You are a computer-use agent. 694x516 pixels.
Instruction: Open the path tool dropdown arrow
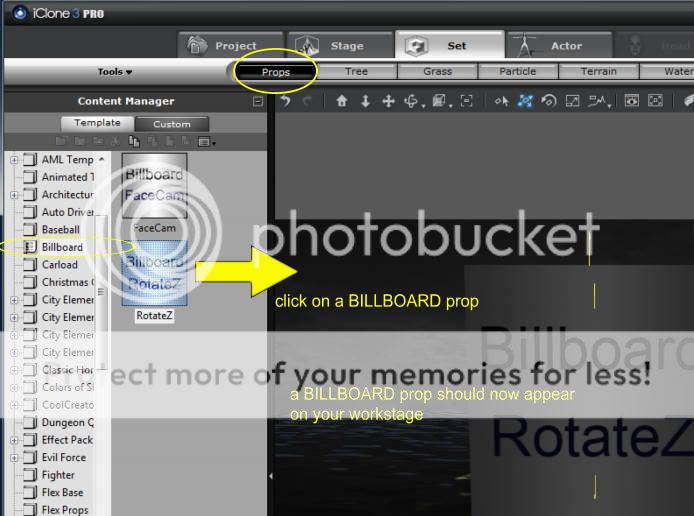pos(610,106)
